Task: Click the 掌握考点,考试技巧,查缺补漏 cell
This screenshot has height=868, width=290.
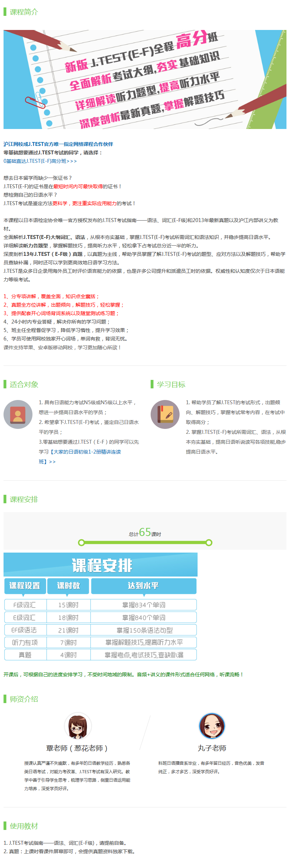Action: 144,655
